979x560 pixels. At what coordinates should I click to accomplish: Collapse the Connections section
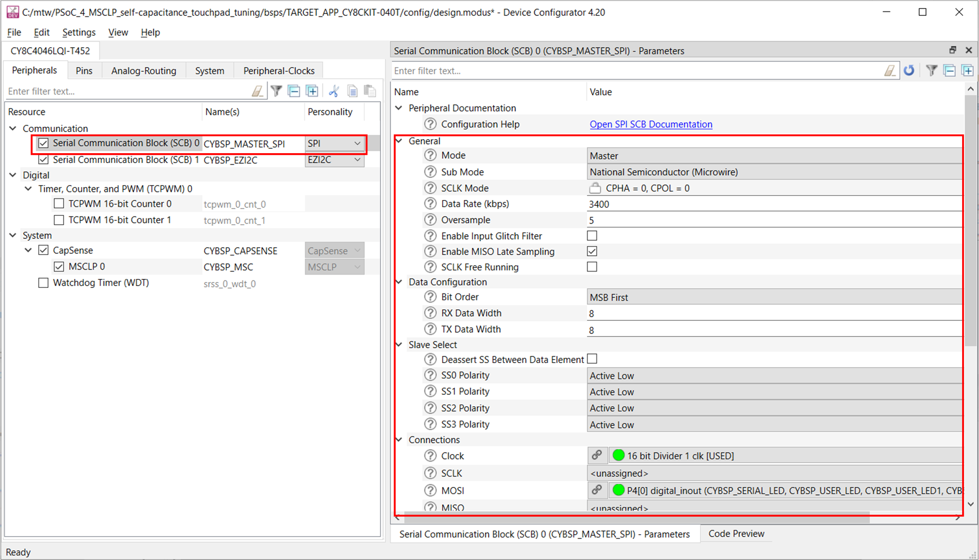click(399, 439)
